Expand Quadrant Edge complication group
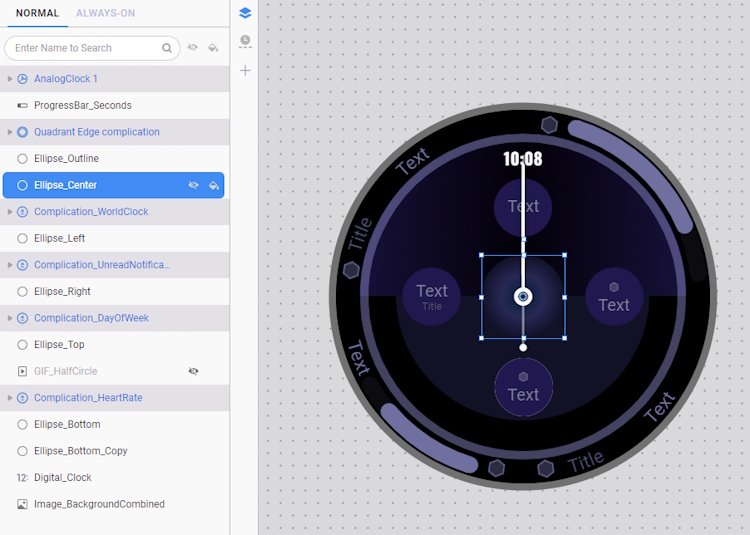 click(10, 132)
